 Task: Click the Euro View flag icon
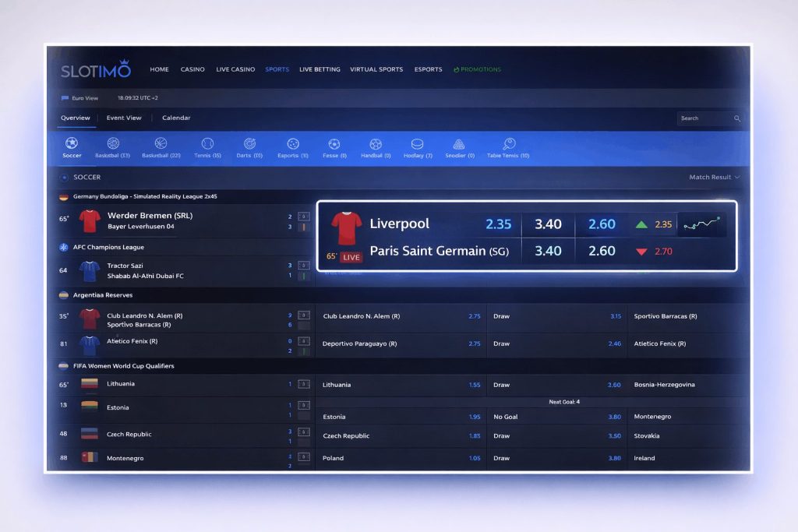pos(65,98)
